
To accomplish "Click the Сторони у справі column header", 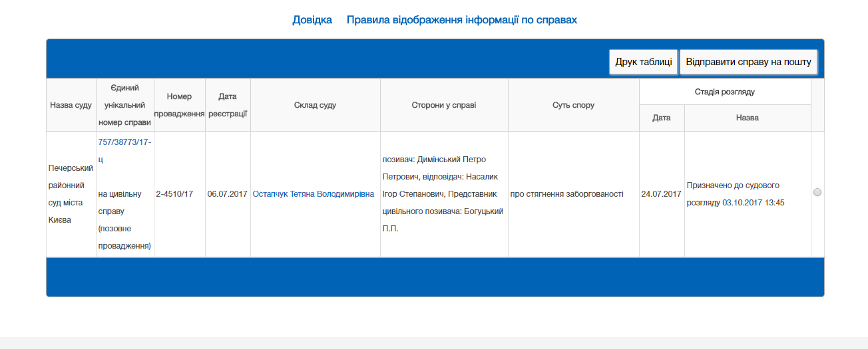I will [444, 105].
